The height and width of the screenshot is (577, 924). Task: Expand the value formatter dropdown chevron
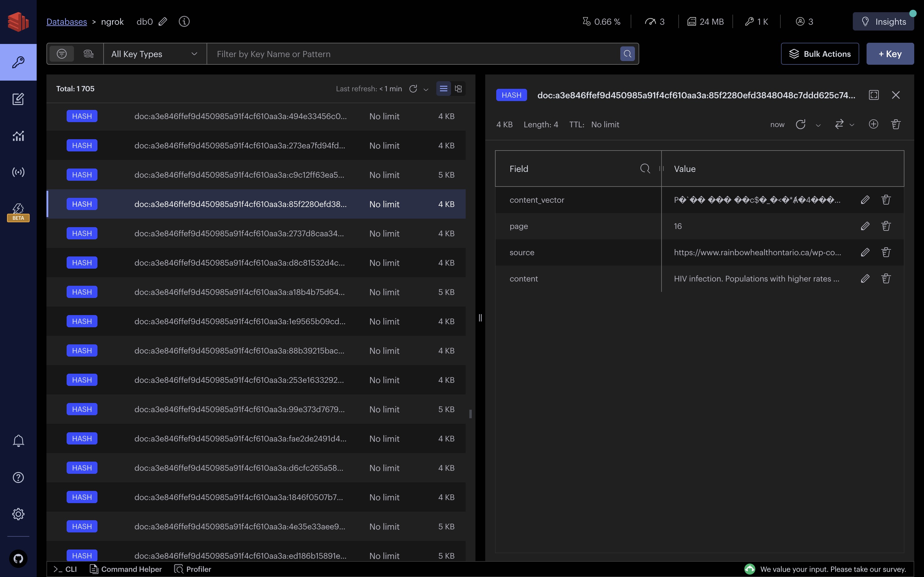pyautogui.click(x=852, y=125)
